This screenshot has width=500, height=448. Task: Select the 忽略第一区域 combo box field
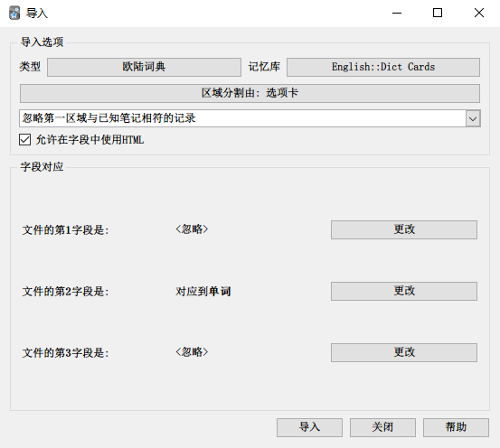click(x=250, y=118)
